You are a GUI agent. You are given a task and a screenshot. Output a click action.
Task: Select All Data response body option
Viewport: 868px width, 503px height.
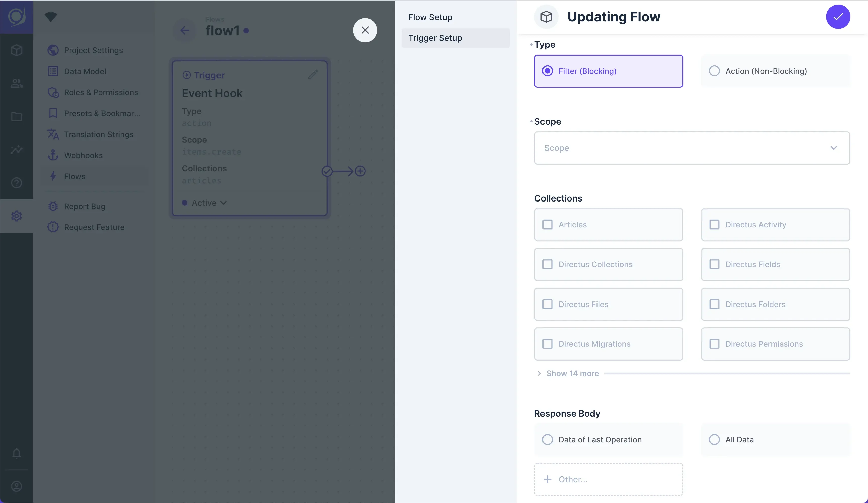pyautogui.click(x=714, y=440)
